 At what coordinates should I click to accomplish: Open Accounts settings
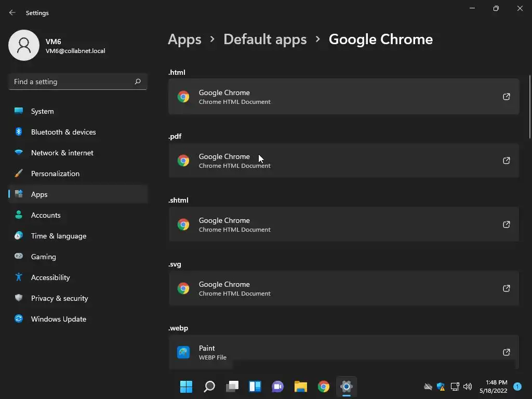point(78,215)
